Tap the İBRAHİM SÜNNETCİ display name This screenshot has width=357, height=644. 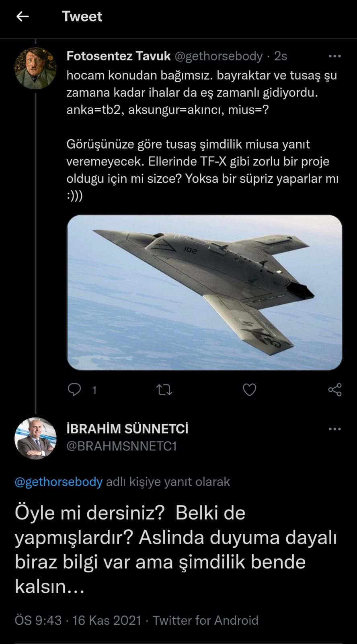[x=127, y=429]
